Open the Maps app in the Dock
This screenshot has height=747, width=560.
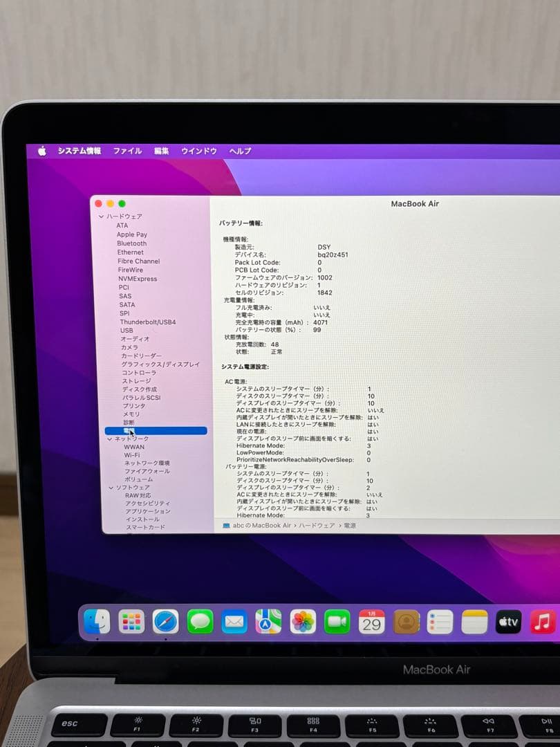click(268, 621)
